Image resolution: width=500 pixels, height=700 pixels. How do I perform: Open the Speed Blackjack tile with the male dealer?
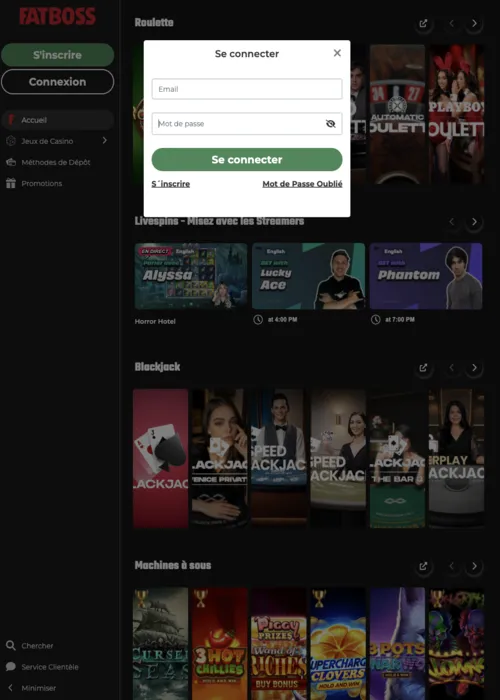tap(279, 458)
